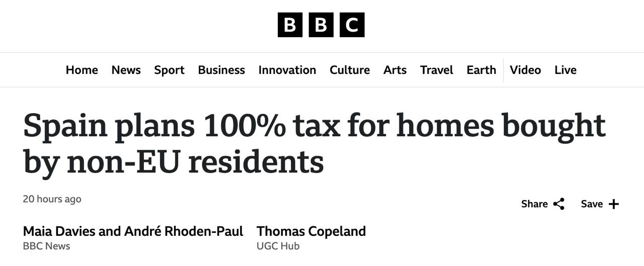Go to the Travel section
Screen dimensions: 644x266
(x=437, y=70)
